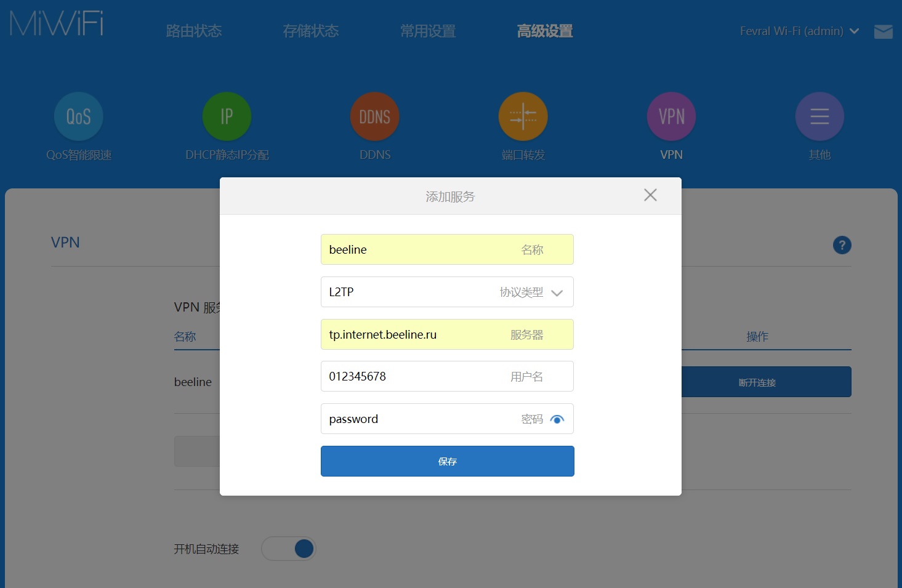Click the 保存 save button
The image size is (902, 588).
(x=448, y=461)
